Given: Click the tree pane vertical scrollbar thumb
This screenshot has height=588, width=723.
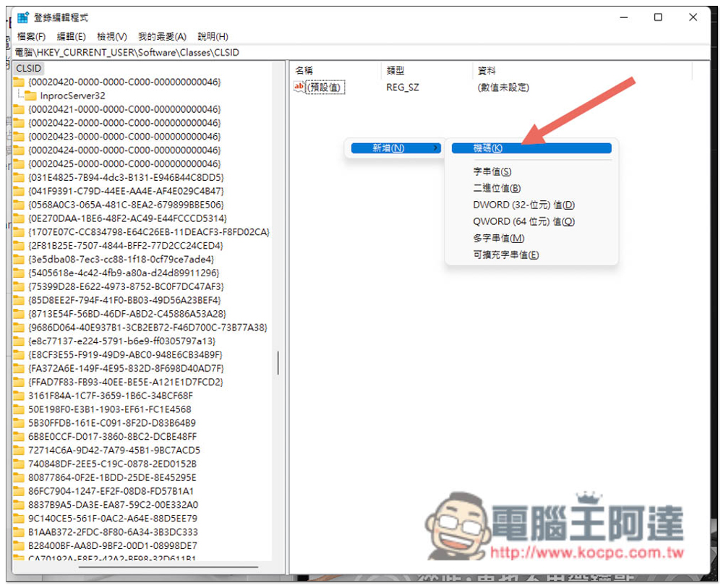Looking at the screenshot, I should click(278, 363).
